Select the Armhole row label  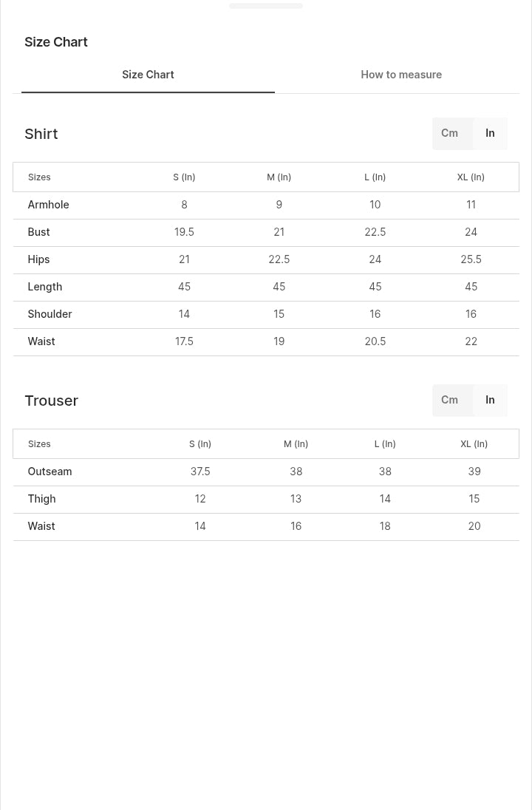[x=48, y=205]
